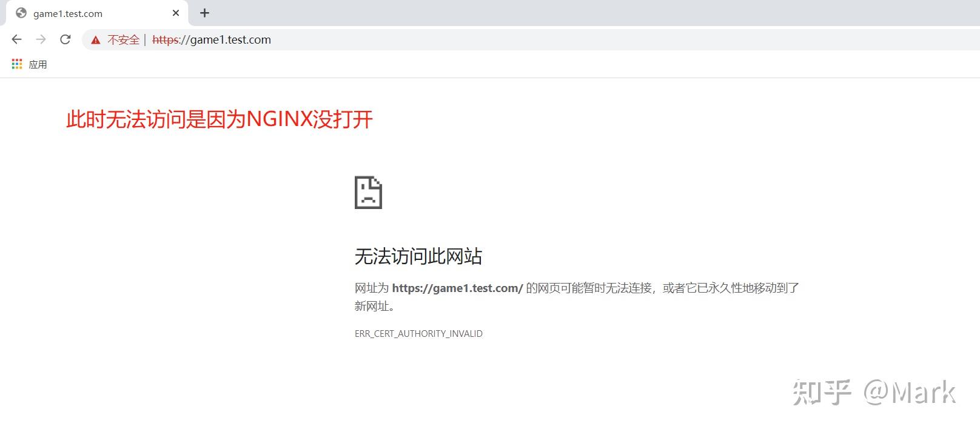Screen dimensions: 980x432
Task: Close the game1.test.com tab
Action: coord(176,13)
